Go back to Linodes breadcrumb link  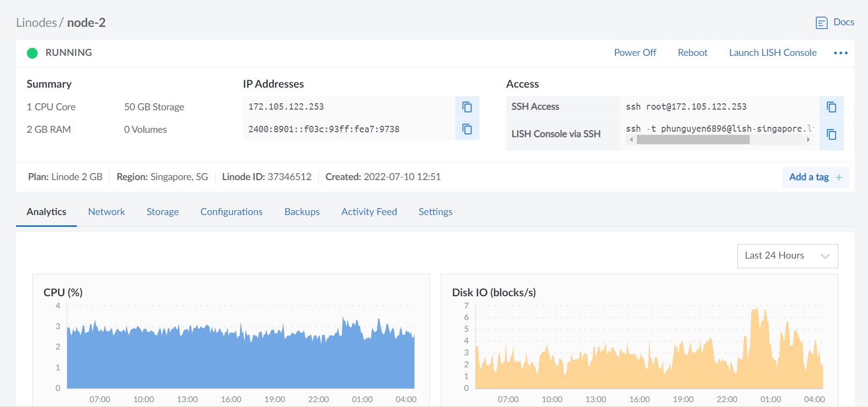36,23
